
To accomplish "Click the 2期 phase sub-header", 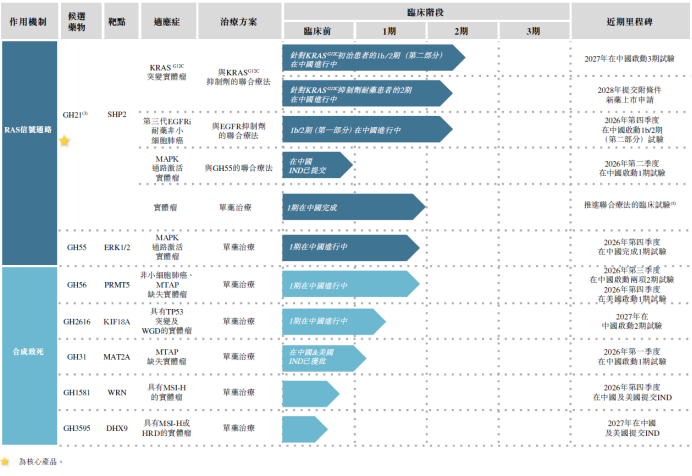I will pyautogui.click(x=460, y=31).
